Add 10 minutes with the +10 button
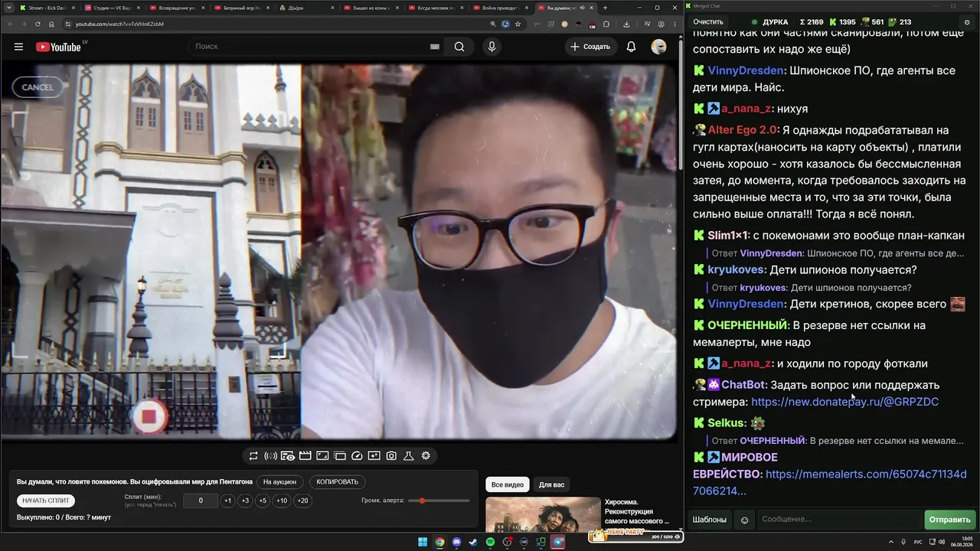980x551 pixels. tap(282, 500)
